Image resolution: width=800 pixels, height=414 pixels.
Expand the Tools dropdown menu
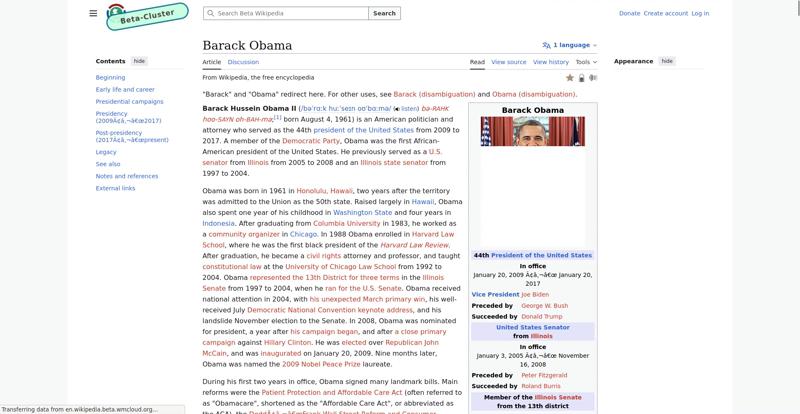tap(584, 62)
